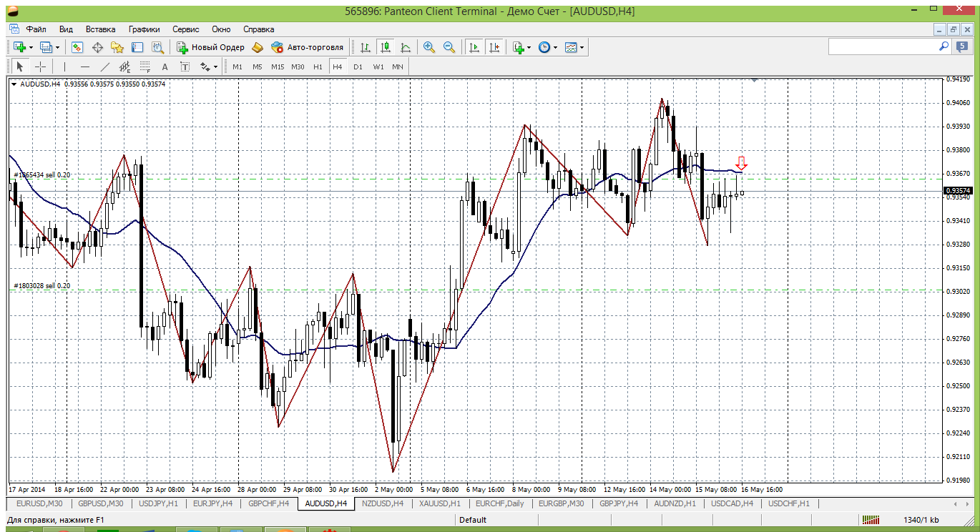
Task: Click the red sell arrow chart marker
Action: (742, 164)
